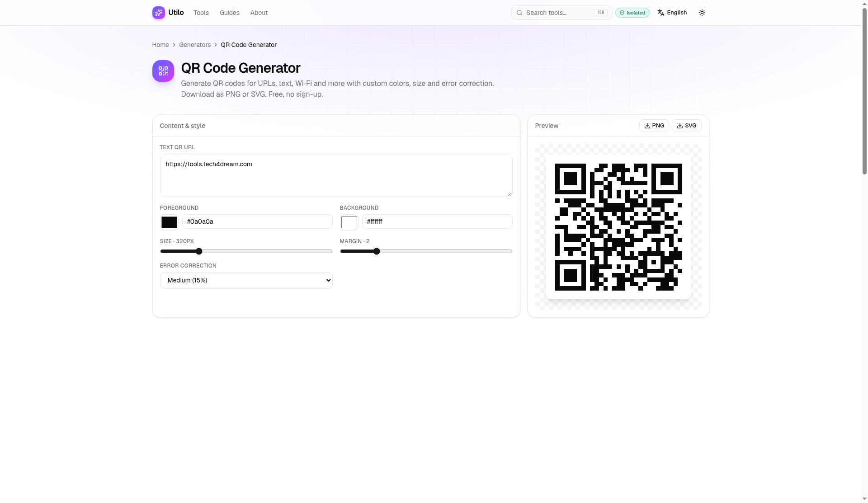Click the Utilo brand name
Screen dimensions: 868x503
[176, 13]
